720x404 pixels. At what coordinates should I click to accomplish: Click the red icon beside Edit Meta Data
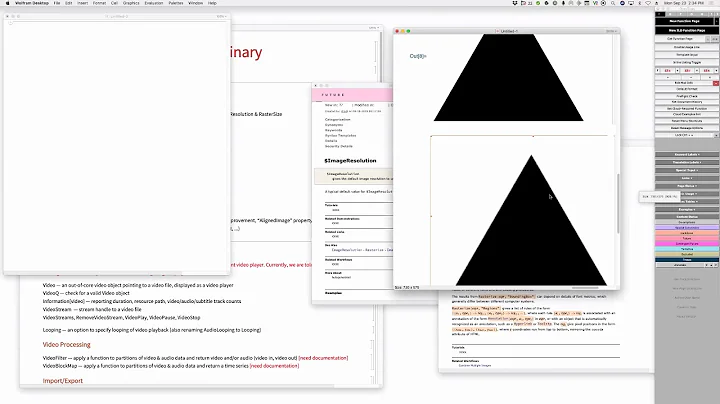715,83
